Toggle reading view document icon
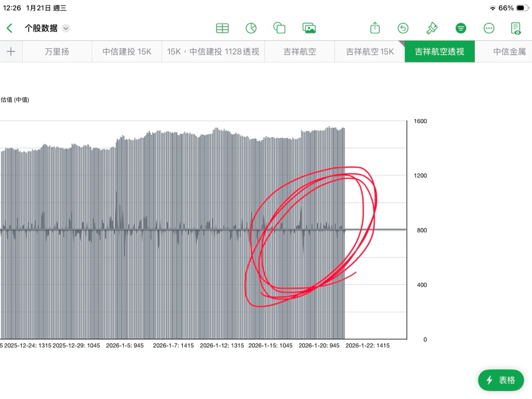The width and height of the screenshot is (532, 399). point(516,29)
